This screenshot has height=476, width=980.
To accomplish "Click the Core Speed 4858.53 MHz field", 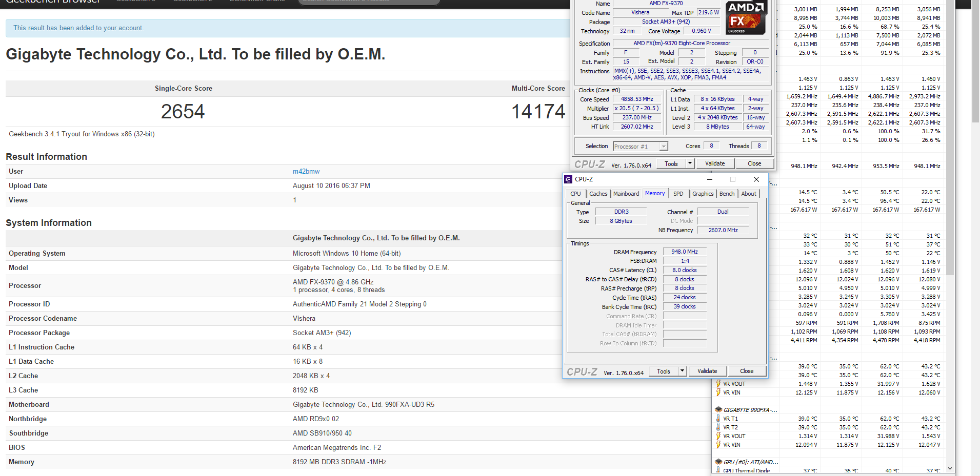I will (x=637, y=99).
